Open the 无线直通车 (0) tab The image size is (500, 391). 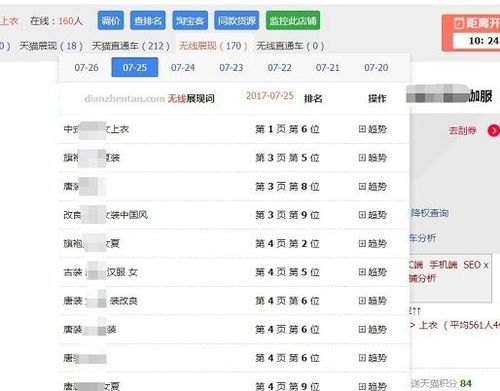(x=290, y=46)
